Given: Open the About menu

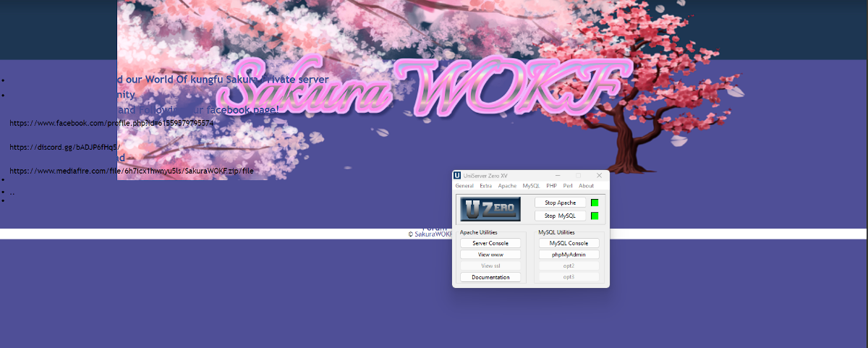Looking at the screenshot, I should coord(586,186).
